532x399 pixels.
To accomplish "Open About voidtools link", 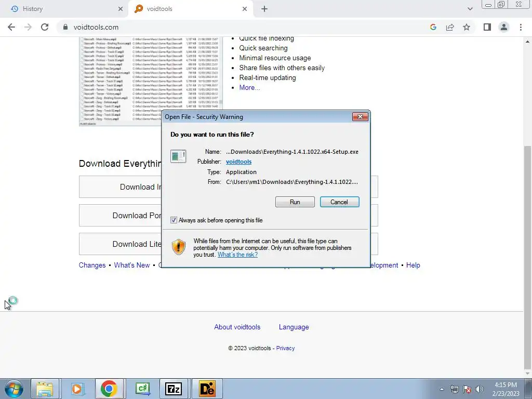I will pyautogui.click(x=237, y=327).
